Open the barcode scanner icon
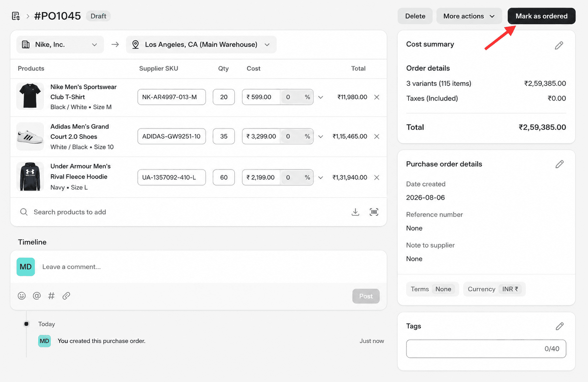This screenshot has width=588, height=382. pyautogui.click(x=374, y=212)
